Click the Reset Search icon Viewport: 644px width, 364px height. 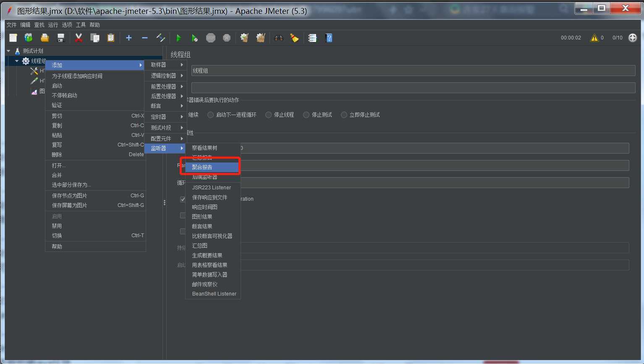(x=295, y=38)
